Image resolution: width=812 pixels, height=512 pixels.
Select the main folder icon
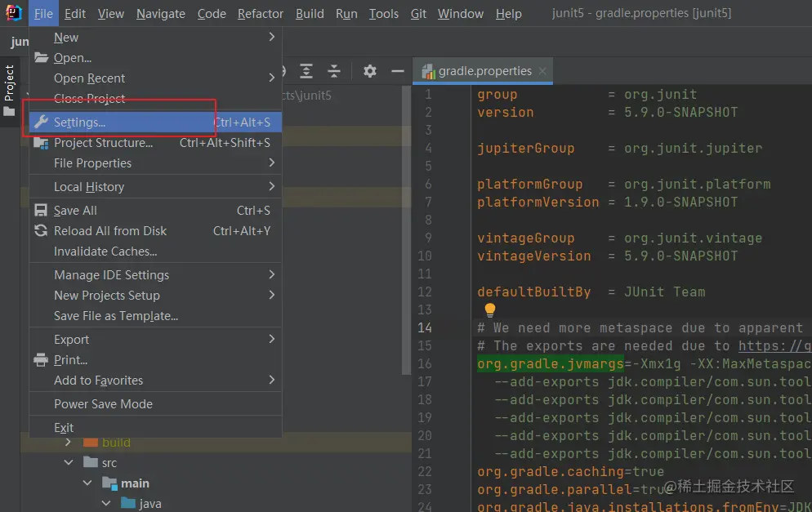109,483
